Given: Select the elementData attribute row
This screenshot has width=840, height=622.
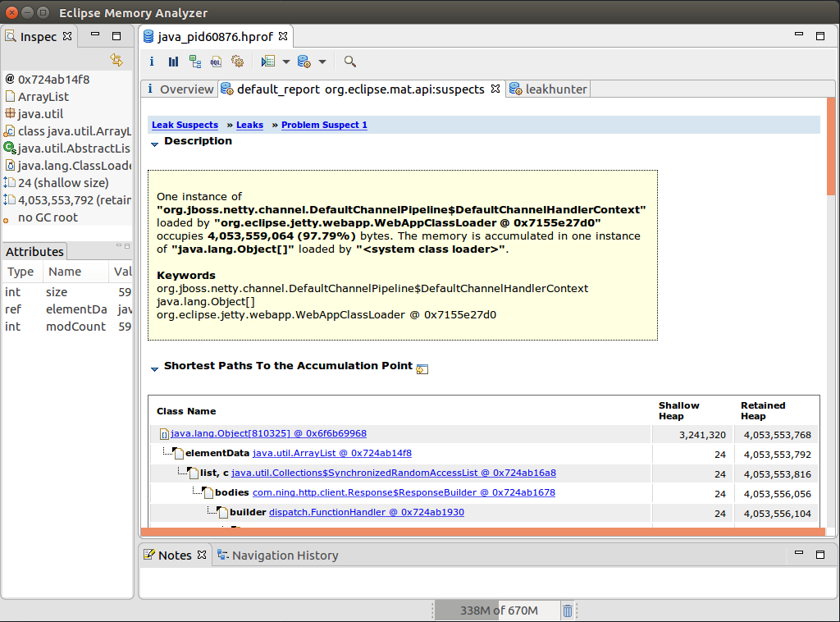Looking at the screenshot, I should click(x=67, y=309).
